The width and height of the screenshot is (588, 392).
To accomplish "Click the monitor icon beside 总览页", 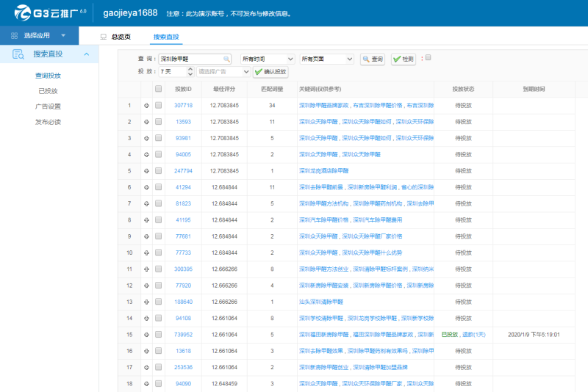I will coord(104,37).
